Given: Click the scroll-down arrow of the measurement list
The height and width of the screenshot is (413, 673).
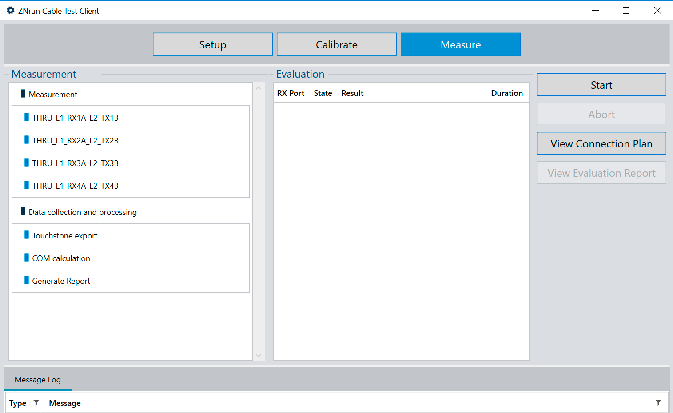Looking at the screenshot, I should coord(258,355).
